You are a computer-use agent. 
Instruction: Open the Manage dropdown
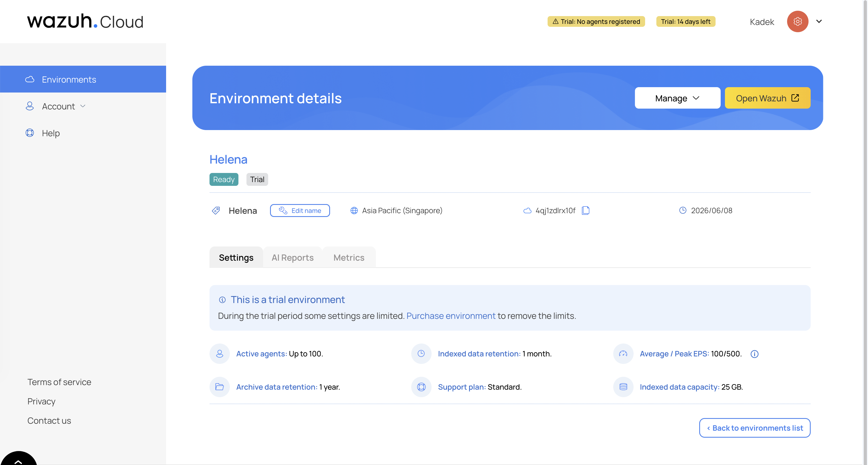[x=677, y=98]
